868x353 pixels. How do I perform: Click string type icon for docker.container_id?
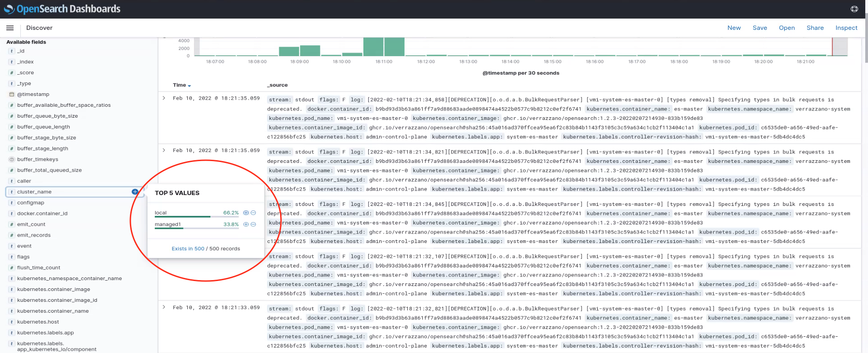(12, 214)
